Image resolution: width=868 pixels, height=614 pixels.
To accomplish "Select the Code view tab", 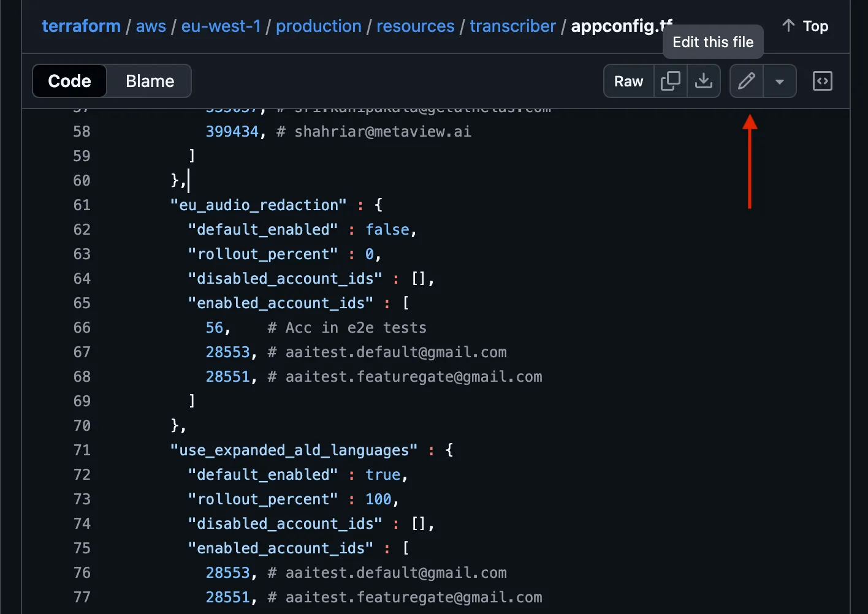I will (x=69, y=81).
